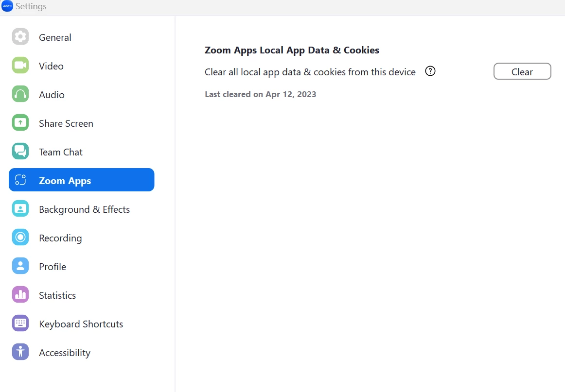Click the Keyboard Shortcuts keyboard icon
The height and width of the screenshot is (392, 565).
click(x=20, y=324)
